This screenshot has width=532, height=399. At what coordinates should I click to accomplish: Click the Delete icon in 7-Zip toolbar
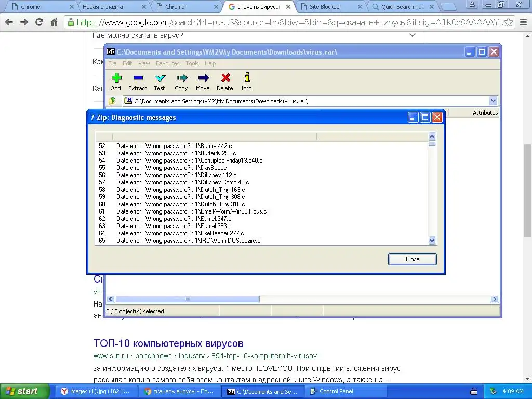point(225,82)
